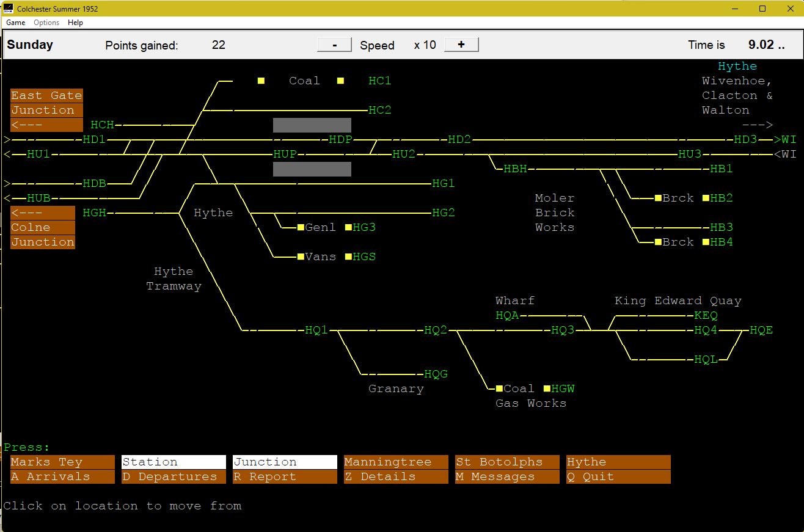Open the D Departures list
Screen dimensions: 804x532
click(x=174, y=476)
